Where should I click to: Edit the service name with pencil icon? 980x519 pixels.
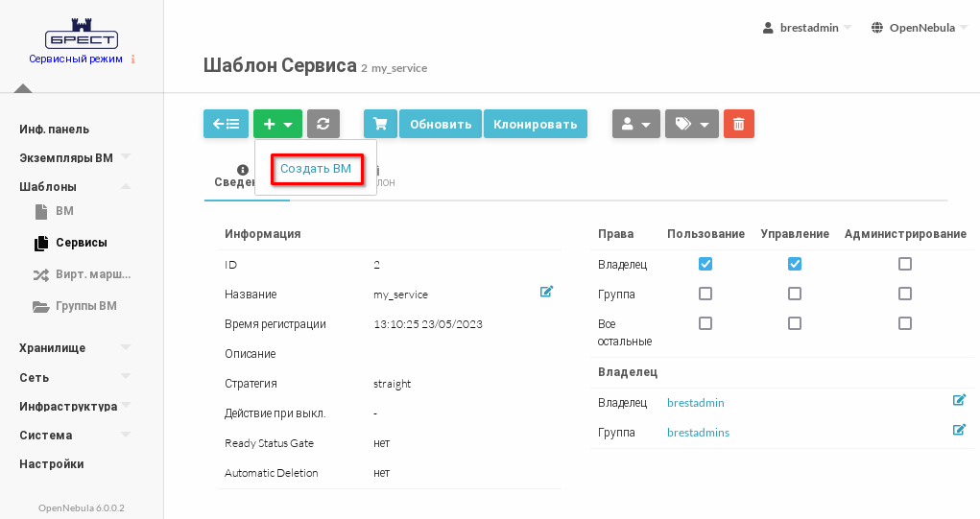[x=546, y=292]
